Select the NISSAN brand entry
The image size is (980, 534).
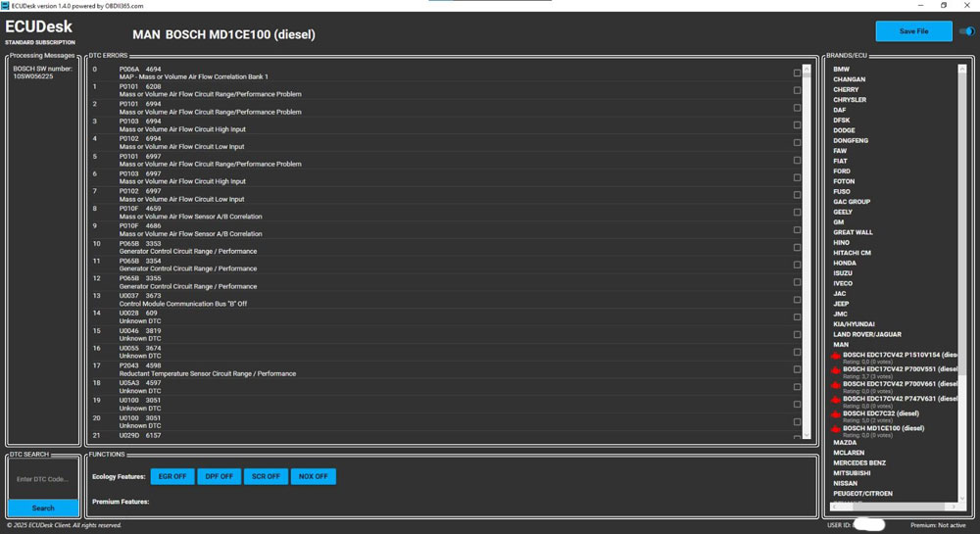coord(845,483)
